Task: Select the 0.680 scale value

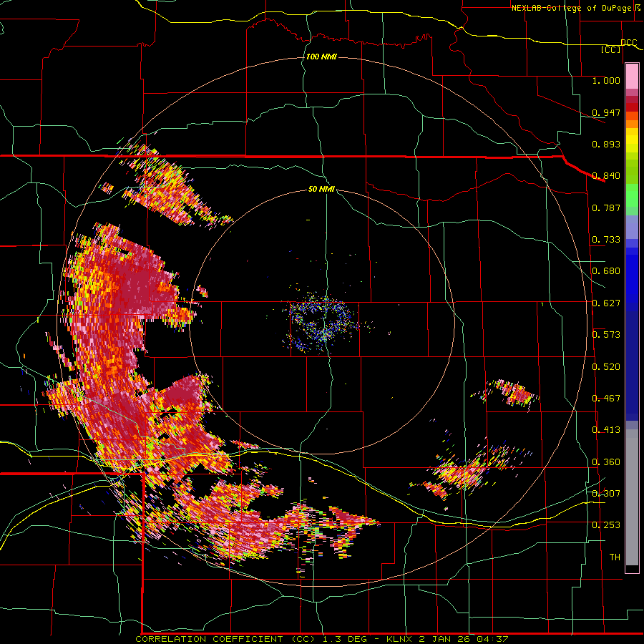Action: click(x=606, y=271)
